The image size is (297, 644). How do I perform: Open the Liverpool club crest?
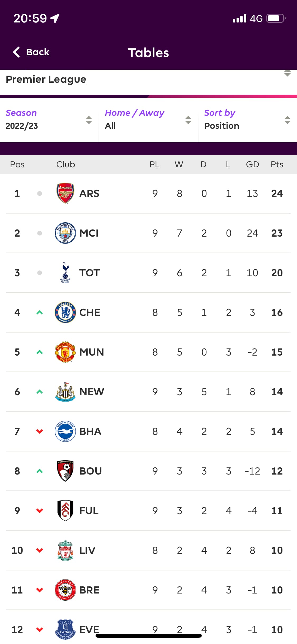pos(65,550)
